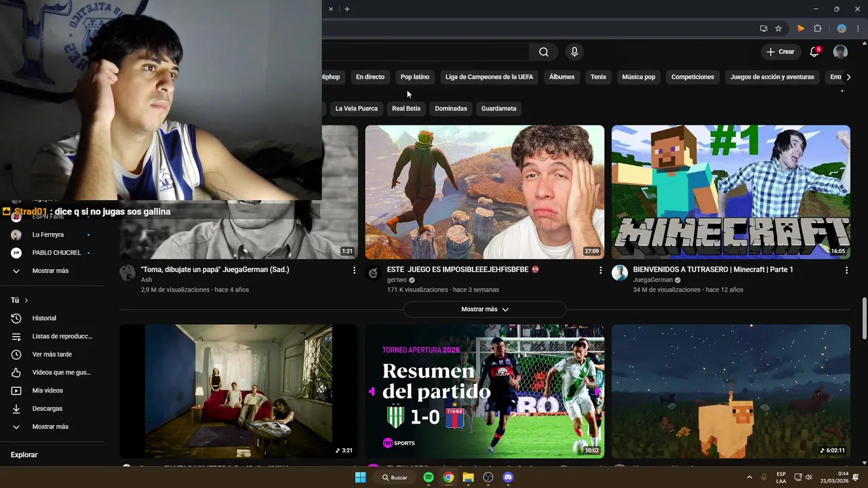Show hidden system tray icons chevron
The image size is (868, 488).
(749, 477)
